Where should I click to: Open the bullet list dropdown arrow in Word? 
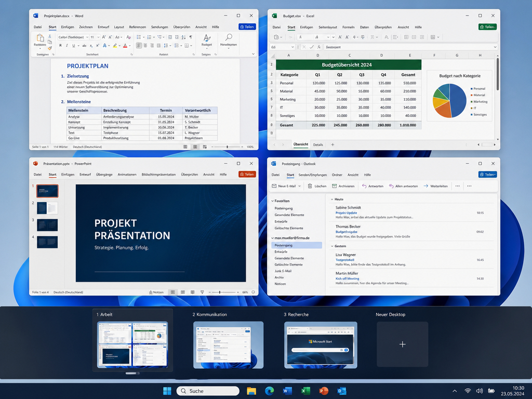144,37
